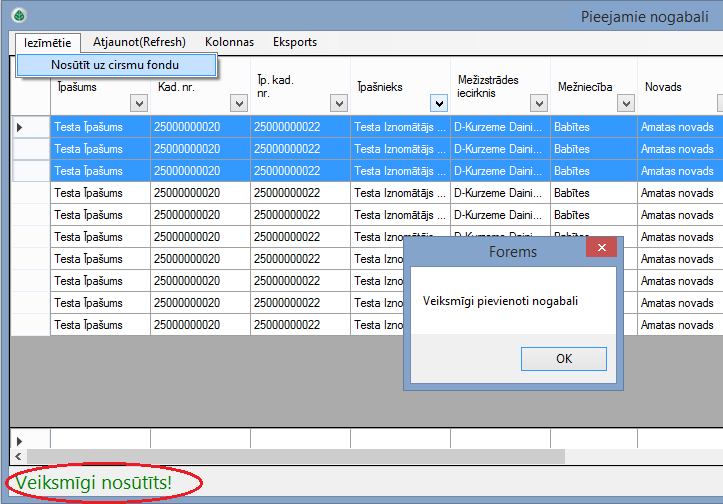723x504 pixels.
Task: Click the Veiksmīgi nosūtīts! status message
Action: [94, 483]
